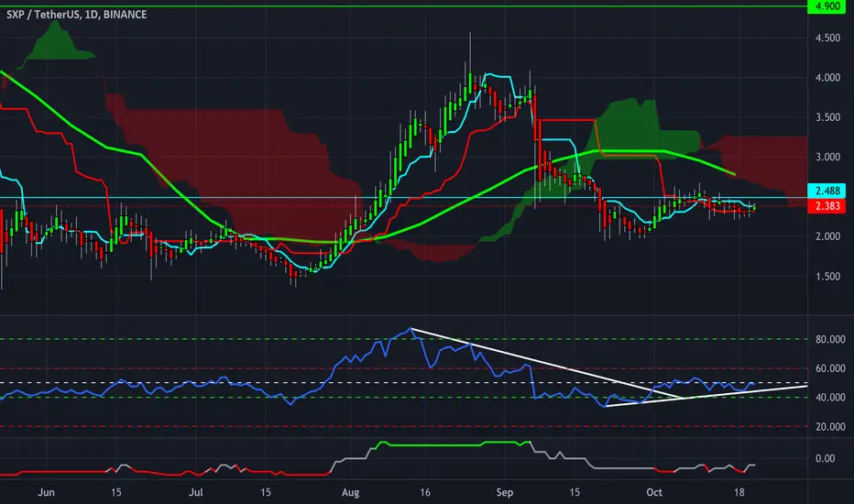Click the 20.000 RSI axis value
Screen dimensions: 854x504
pos(830,427)
